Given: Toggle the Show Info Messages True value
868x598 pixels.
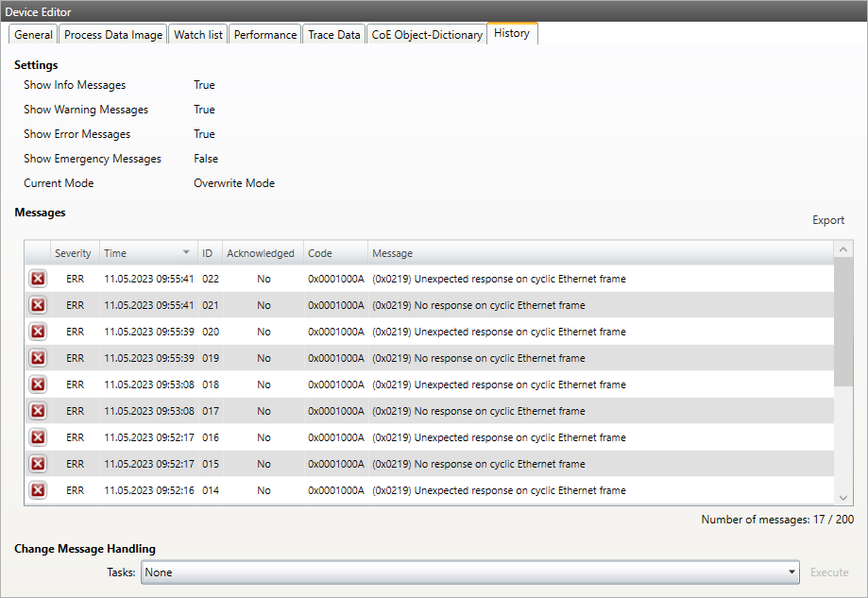Looking at the screenshot, I should [x=204, y=85].
